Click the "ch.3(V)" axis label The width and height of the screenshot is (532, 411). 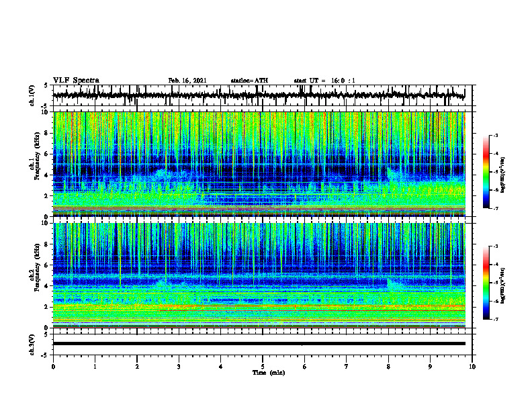[32, 345]
